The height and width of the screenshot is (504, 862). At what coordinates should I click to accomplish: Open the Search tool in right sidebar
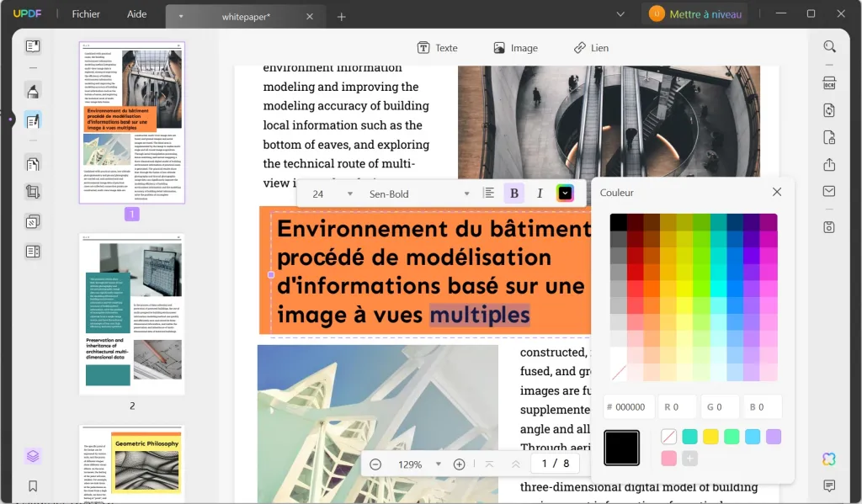[830, 46]
